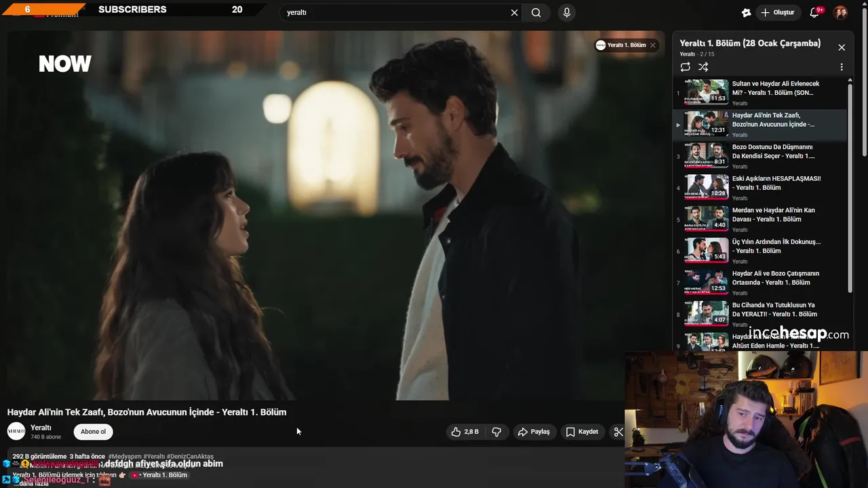Play Merdan ve Haydar Ali'nin Kan Davası video
Screen dimensions: 868x488
coord(759,219)
